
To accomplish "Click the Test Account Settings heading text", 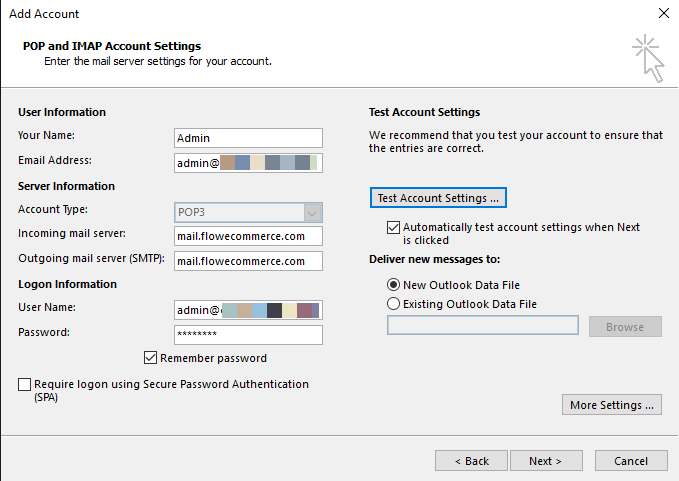I will 424,112.
